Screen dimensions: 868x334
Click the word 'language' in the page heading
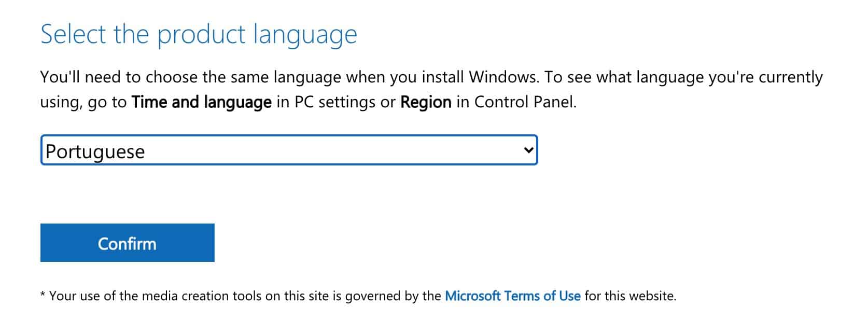[305, 35]
